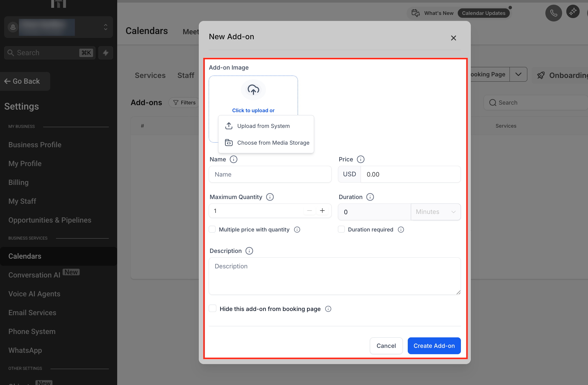588x385 pixels.
Task: Click the Price info icon
Action: click(360, 159)
